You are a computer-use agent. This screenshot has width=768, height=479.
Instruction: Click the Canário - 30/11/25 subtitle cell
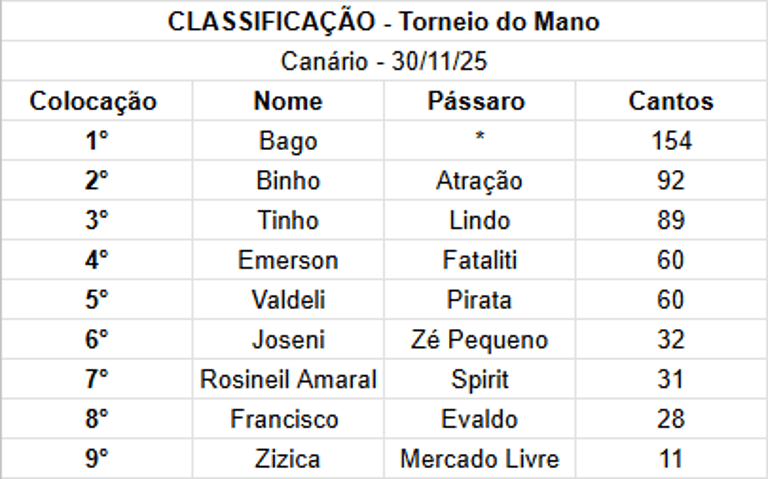[x=384, y=61]
